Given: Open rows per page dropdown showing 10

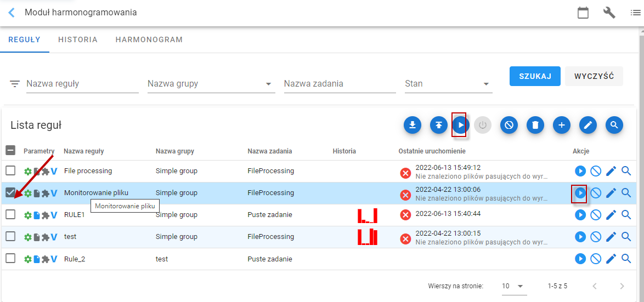Looking at the screenshot, I should pyautogui.click(x=514, y=286).
